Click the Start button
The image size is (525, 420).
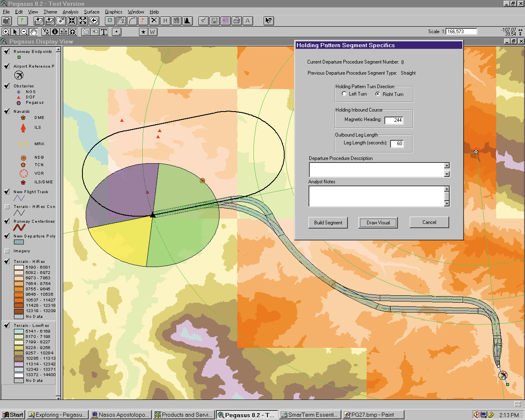pos(13,415)
